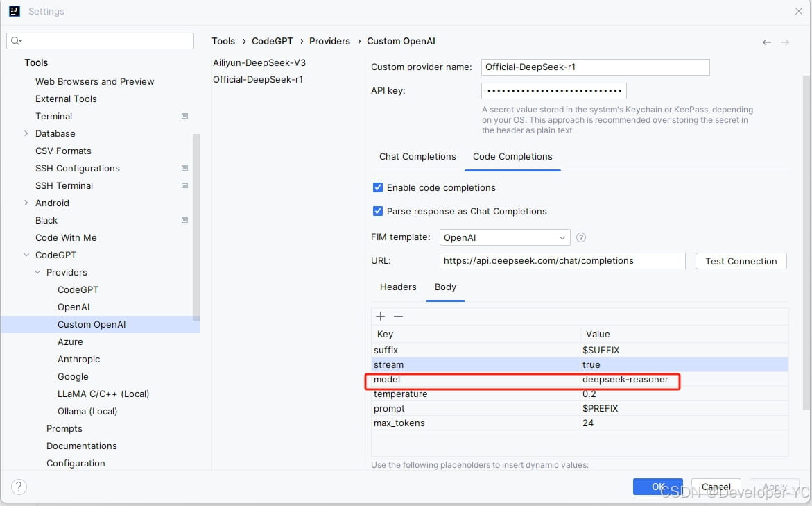
Task: Select Ailiyun-DeepSeek-V3 provider in list
Action: [x=259, y=62]
